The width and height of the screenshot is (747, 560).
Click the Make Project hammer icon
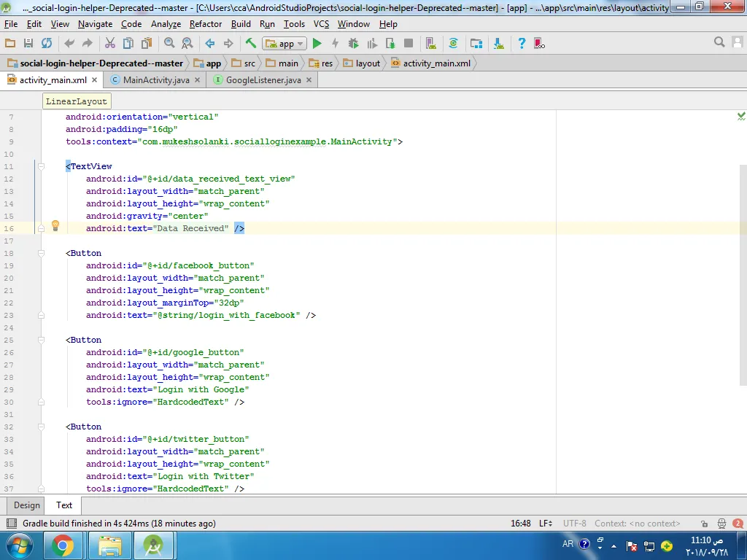(250, 44)
